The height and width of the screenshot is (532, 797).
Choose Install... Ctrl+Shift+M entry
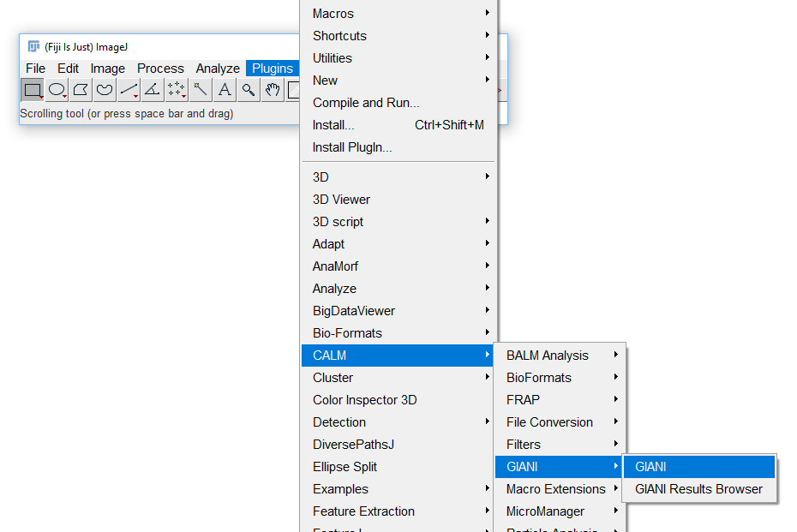pyautogui.click(x=398, y=125)
